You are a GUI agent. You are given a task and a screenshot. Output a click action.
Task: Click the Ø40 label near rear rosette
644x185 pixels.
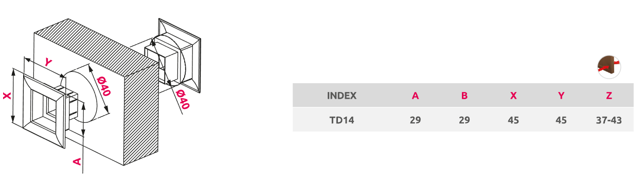tap(182, 100)
